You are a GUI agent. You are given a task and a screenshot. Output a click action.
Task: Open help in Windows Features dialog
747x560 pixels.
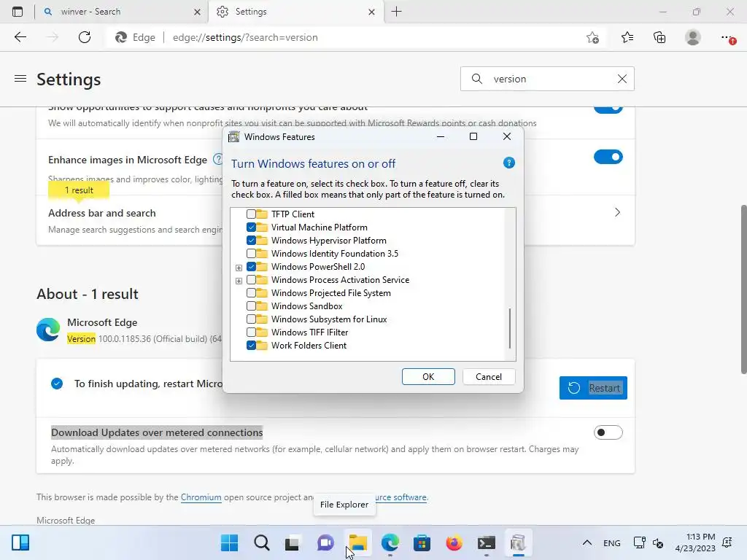coord(508,163)
